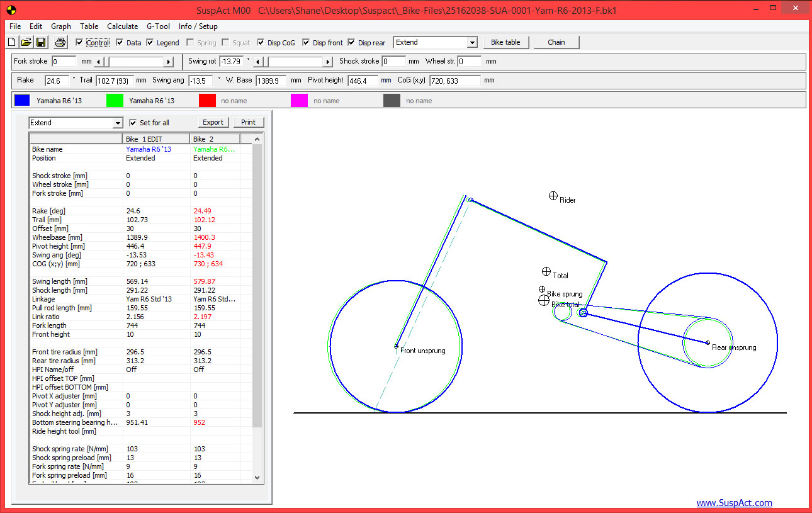Click Fork stroke slider left arrow
This screenshot has width=812, height=513.
pos(98,62)
